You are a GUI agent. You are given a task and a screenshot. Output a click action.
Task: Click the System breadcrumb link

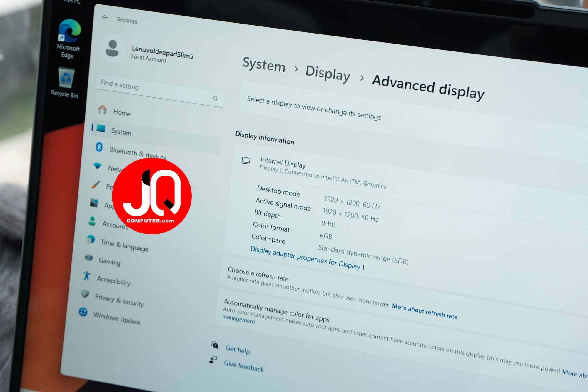pos(264,64)
